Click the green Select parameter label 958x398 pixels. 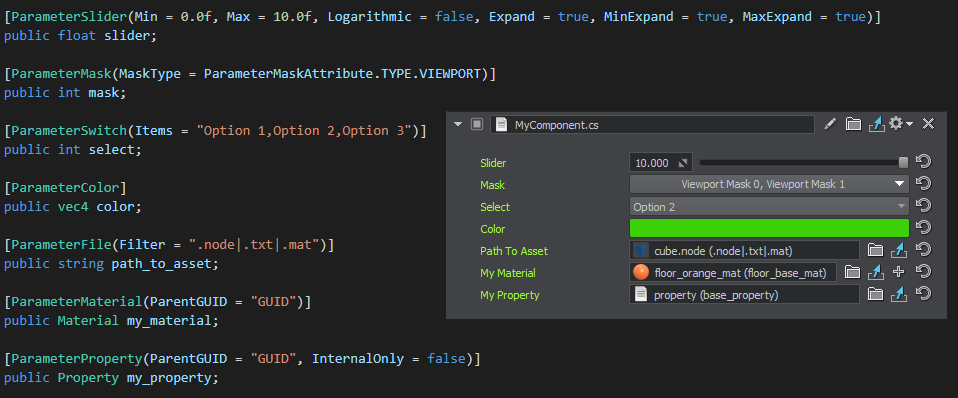495,207
